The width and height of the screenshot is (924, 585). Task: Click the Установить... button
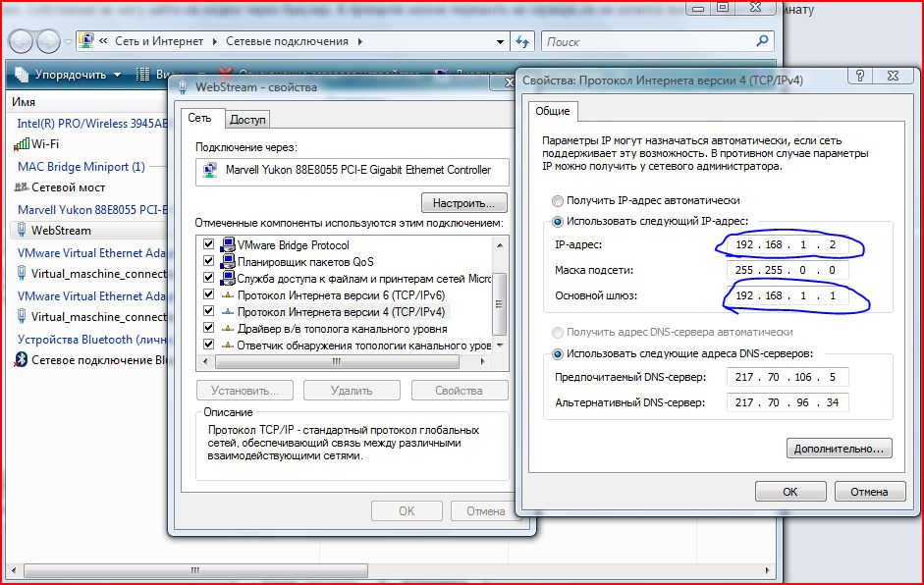(245, 391)
